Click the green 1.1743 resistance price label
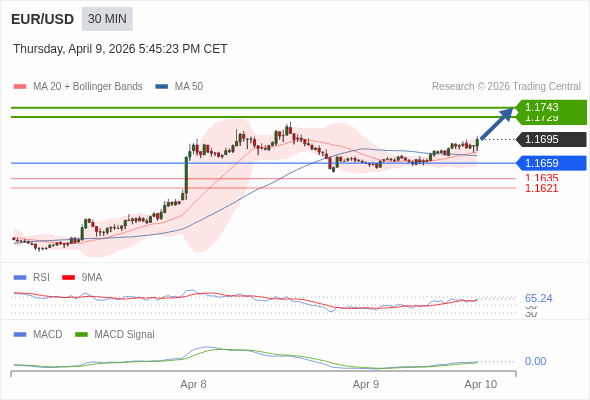This screenshot has width=590, height=400. point(551,107)
